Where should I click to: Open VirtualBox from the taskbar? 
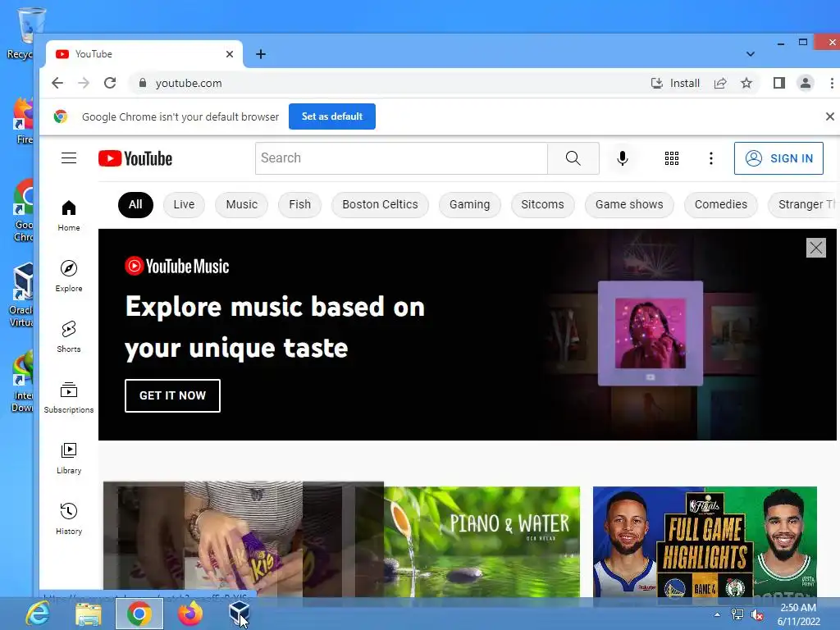coord(239,614)
